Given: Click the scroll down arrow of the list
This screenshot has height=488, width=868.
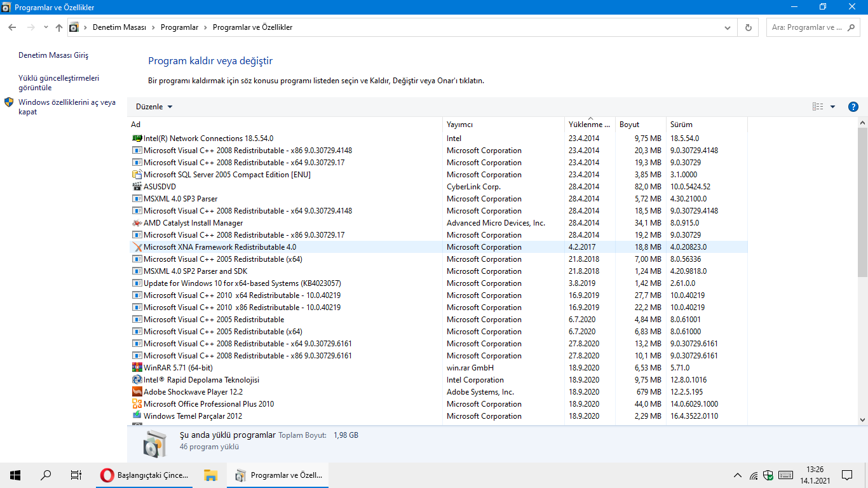Looking at the screenshot, I should pyautogui.click(x=862, y=419).
